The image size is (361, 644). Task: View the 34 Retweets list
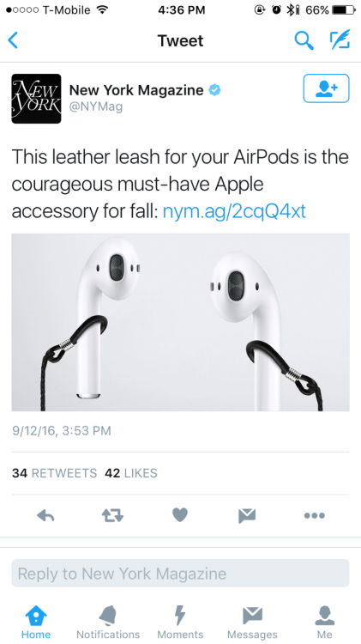tap(54, 473)
